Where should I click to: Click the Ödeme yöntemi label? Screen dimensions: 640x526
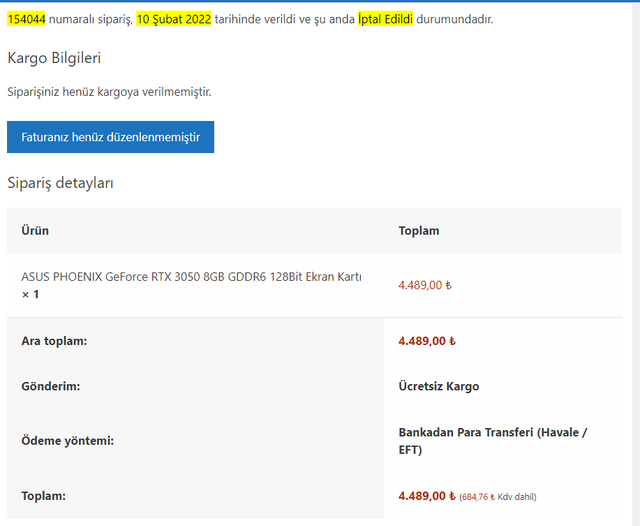(67, 441)
